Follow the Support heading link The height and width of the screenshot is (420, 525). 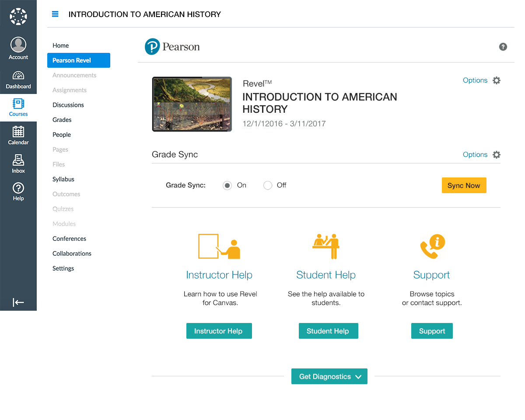tap(432, 275)
